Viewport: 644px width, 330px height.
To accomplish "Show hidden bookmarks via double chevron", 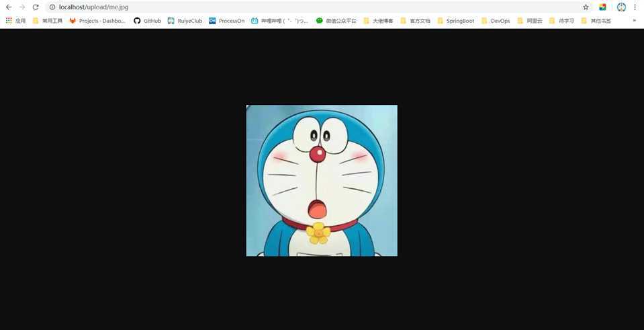I will [x=634, y=21].
